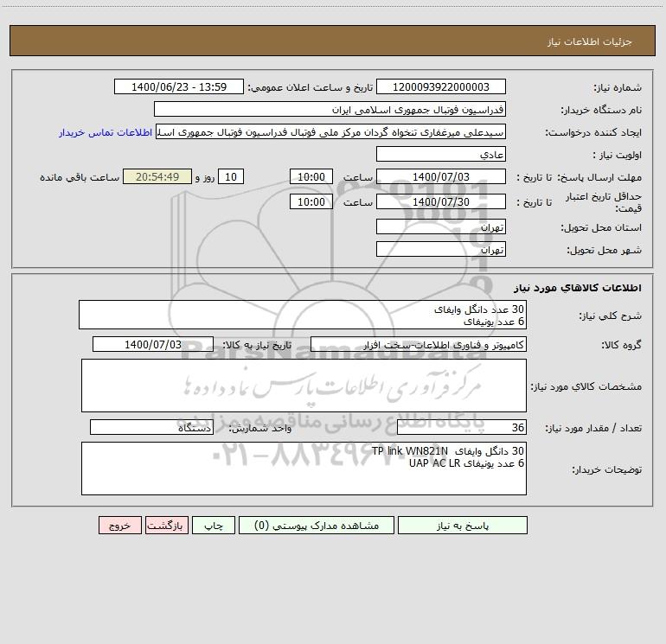Click the 'اطلاعات کالاهای مورد نیاز' section title
The image size is (666, 644).
tap(578, 288)
